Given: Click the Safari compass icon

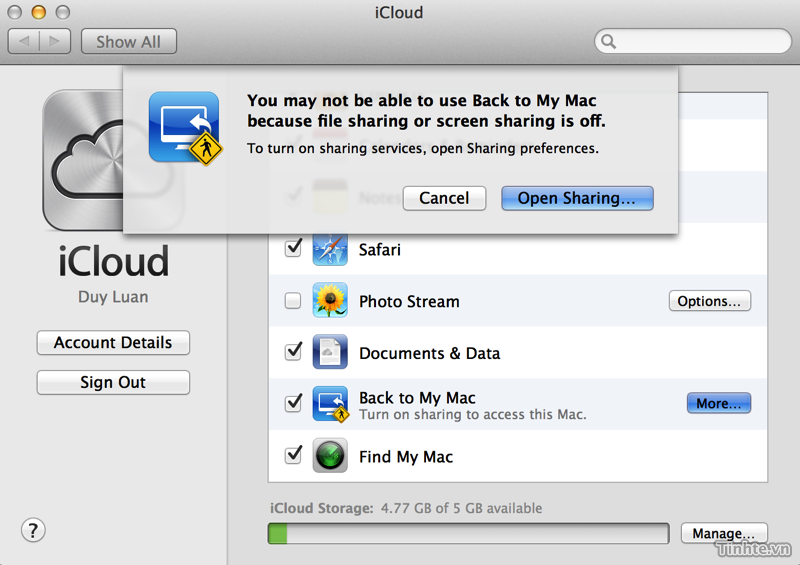Looking at the screenshot, I should pyautogui.click(x=330, y=250).
